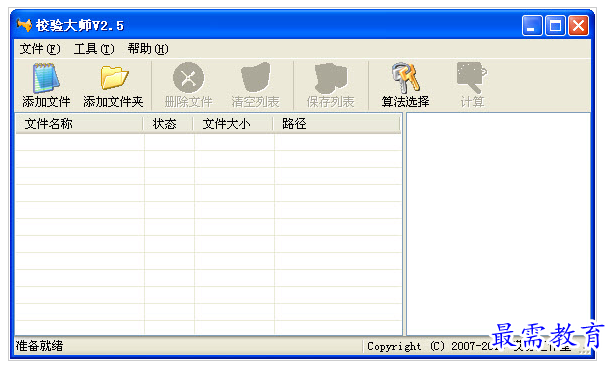Close the 校验大师 window

click(579, 26)
